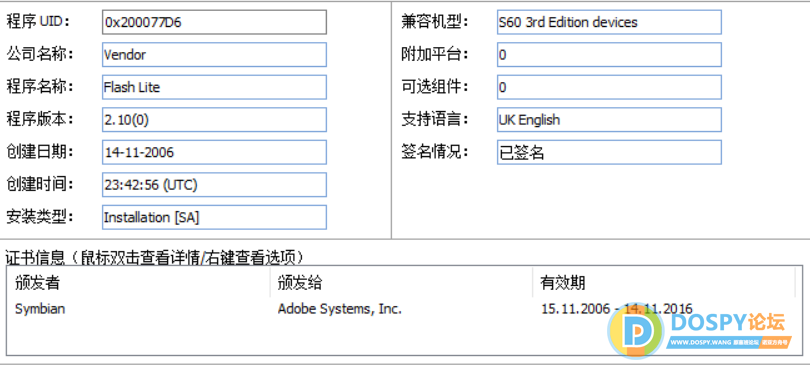The width and height of the screenshot is (810, 366).
Task: Click Adobe Systems, Inc. in certificate list
Action: (x=339, y=309)
